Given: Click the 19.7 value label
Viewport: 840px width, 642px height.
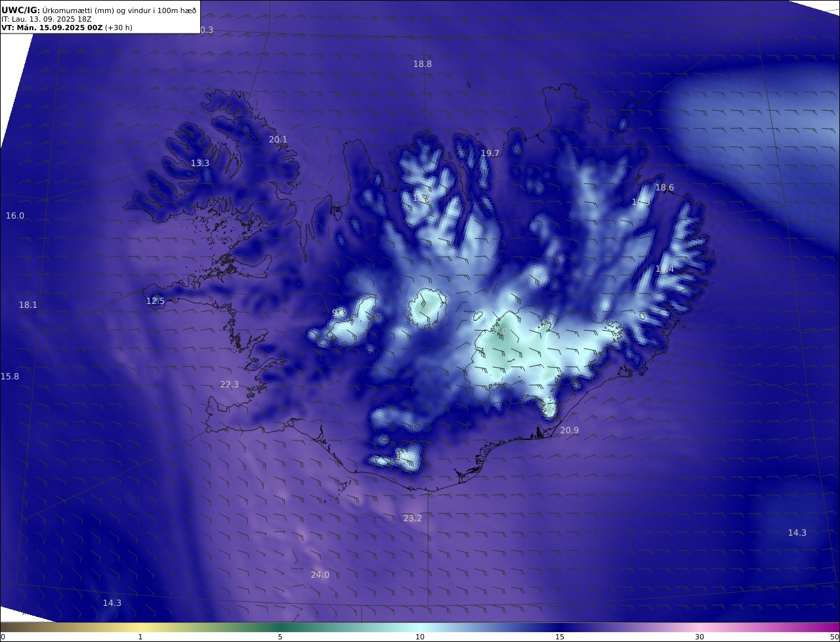Looking at the screenshot, I should (490, 154).
